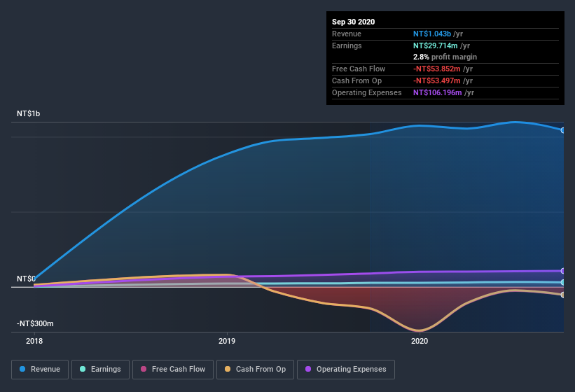575x392 pixels.
Task: Click the teal Earnings endpoint marker
Action: tap(562, 283)
